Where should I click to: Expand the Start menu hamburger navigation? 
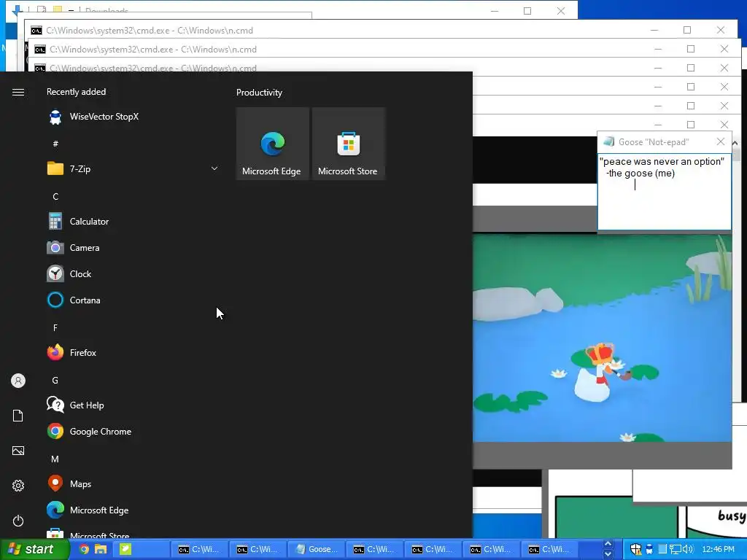(18, 92)
